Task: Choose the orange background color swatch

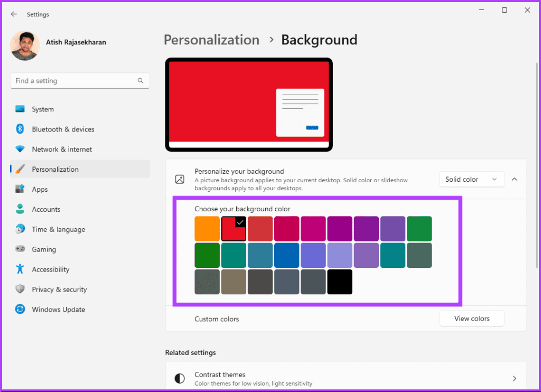Action: 207,228
